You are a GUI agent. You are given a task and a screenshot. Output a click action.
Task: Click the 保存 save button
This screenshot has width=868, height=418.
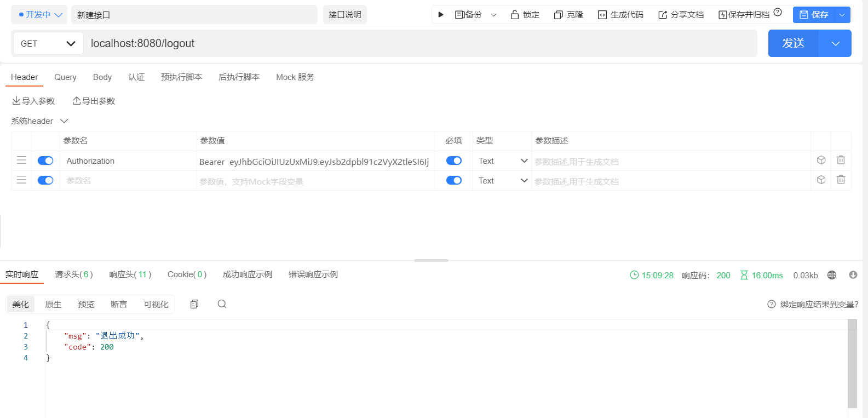[814, 15]
